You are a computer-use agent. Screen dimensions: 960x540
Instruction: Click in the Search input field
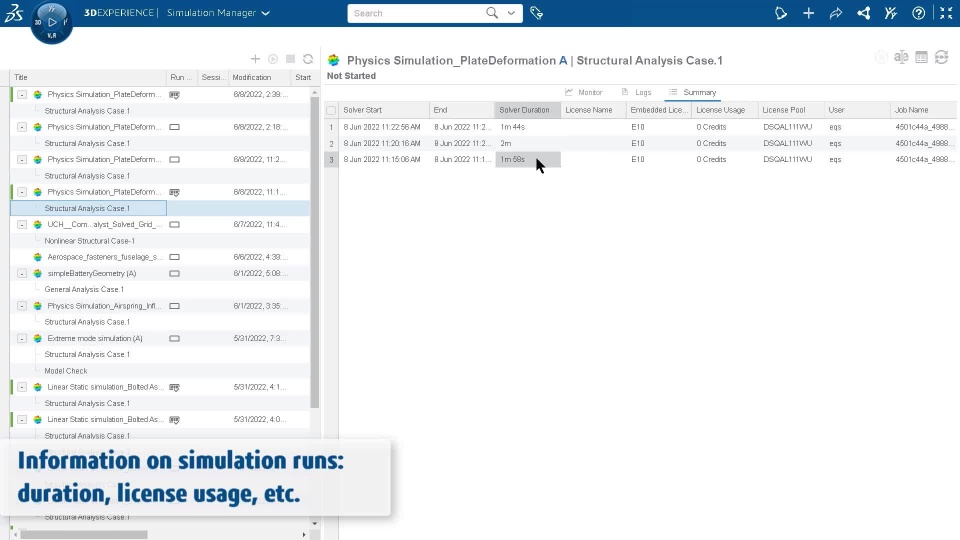tap(416, 13)
